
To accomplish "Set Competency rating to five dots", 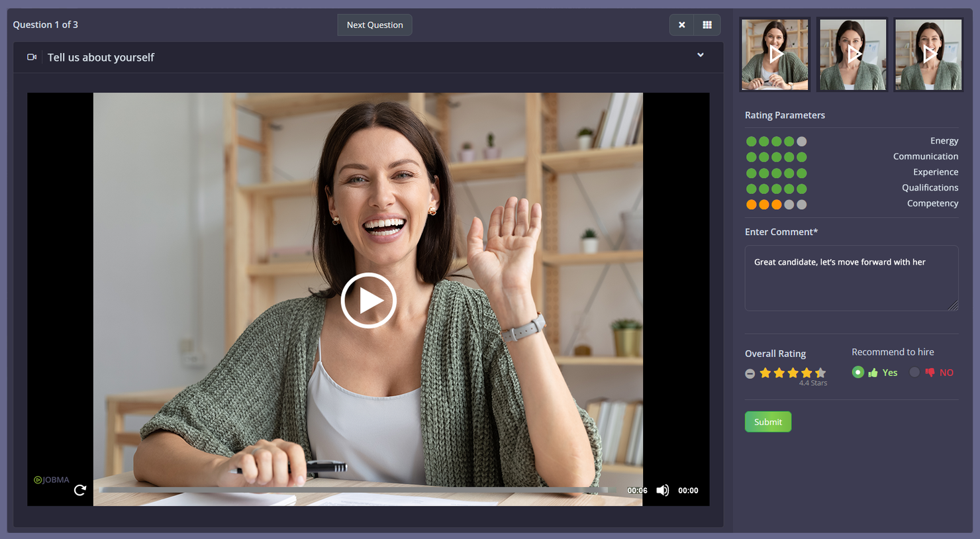I will coord(801,205).
